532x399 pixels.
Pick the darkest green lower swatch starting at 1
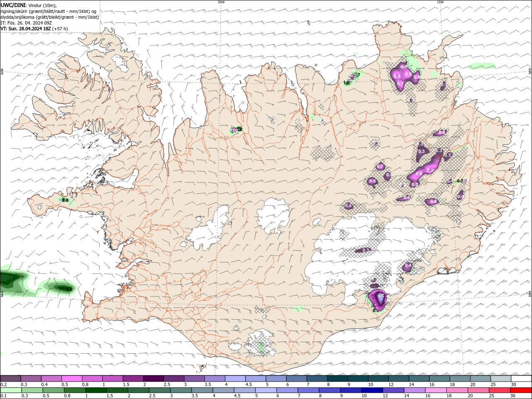[x=96, y=390]
